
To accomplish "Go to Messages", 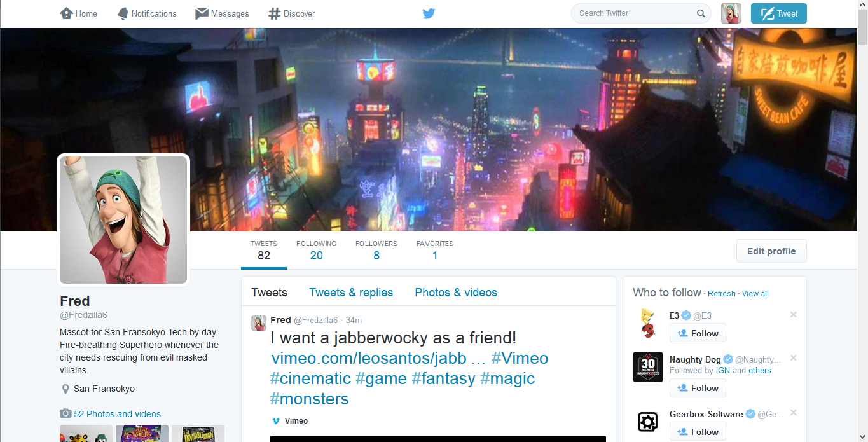I will click(x=222, y=13).
